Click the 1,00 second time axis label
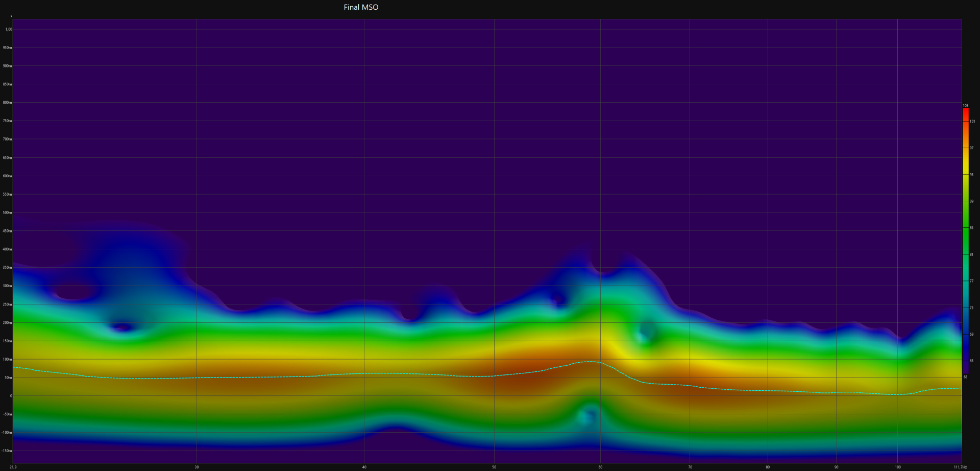 coord(9,29)
